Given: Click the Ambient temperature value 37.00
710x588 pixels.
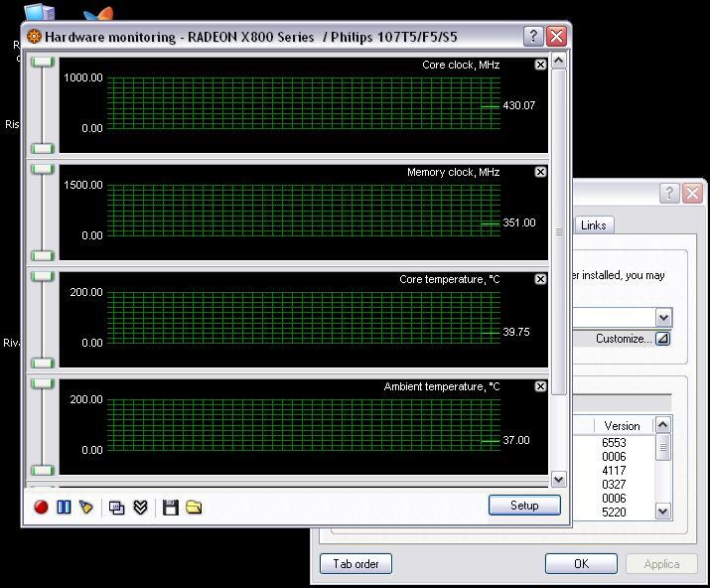Looking at the screenshot, I should coord(516,440).
